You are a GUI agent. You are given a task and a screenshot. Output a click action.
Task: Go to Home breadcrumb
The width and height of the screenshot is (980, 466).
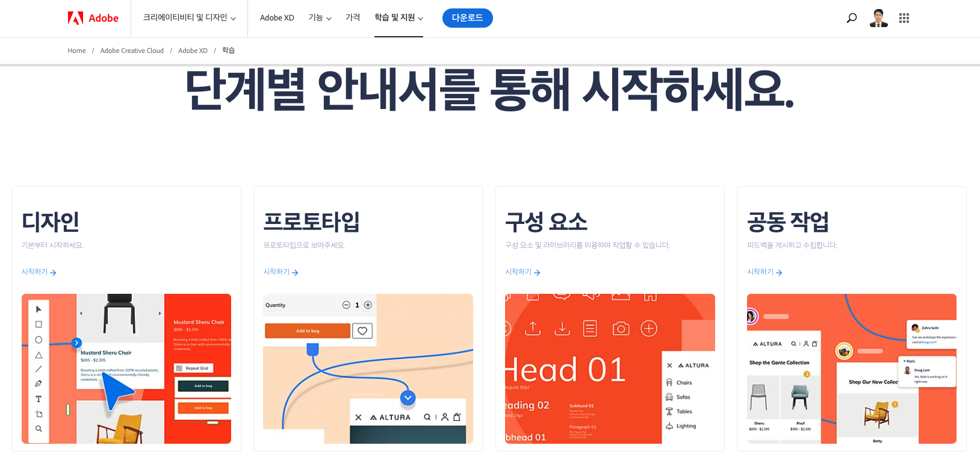pos(76,51)
